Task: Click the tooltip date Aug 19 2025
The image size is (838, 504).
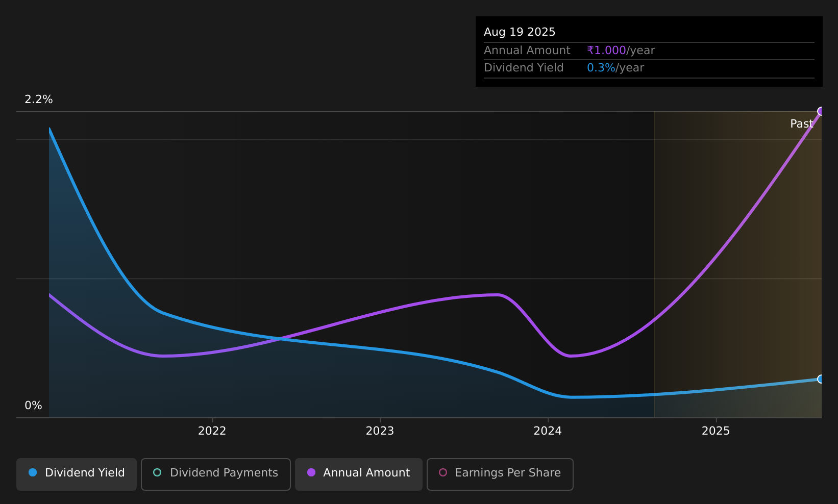Action: (x=520, y=32)
